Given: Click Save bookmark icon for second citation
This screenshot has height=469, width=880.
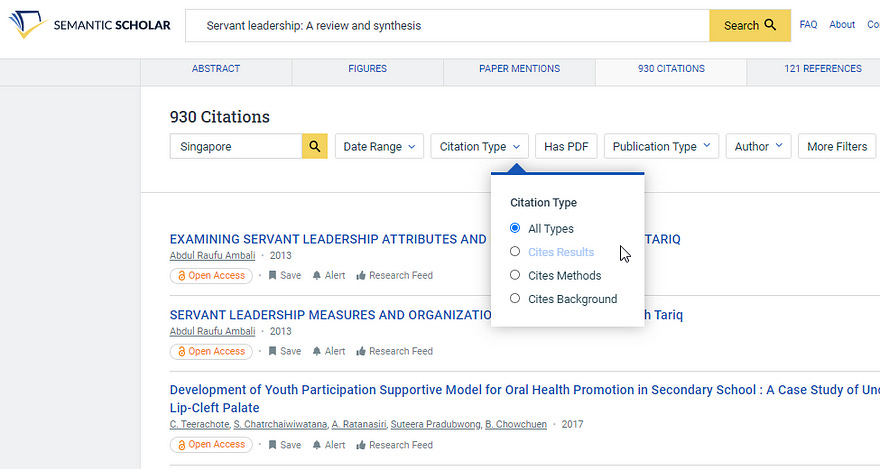Looking at the screenshot, I should click(272, 352).
